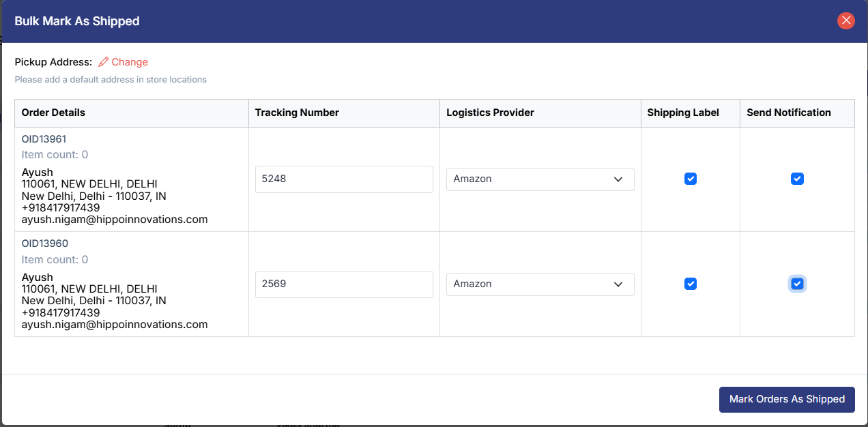Click the Logistics Provider column header
This screenshot has height=427, width=868.
pyautogui.click(x=490, y=113)
